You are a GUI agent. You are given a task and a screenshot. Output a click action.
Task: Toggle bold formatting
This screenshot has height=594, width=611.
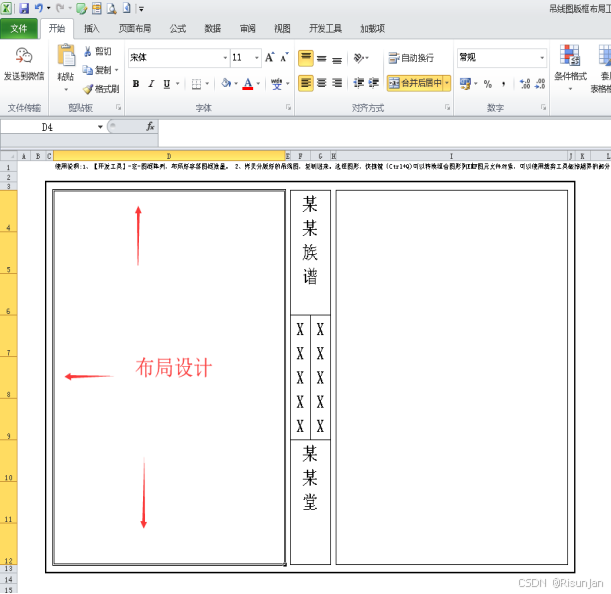pyautogui.click(x=136, y=84)
